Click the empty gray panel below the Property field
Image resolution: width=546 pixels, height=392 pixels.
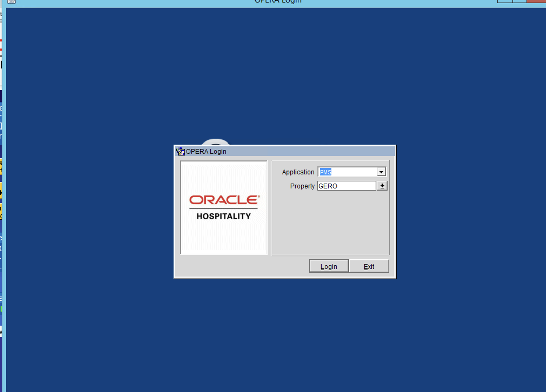click(330, 224)
